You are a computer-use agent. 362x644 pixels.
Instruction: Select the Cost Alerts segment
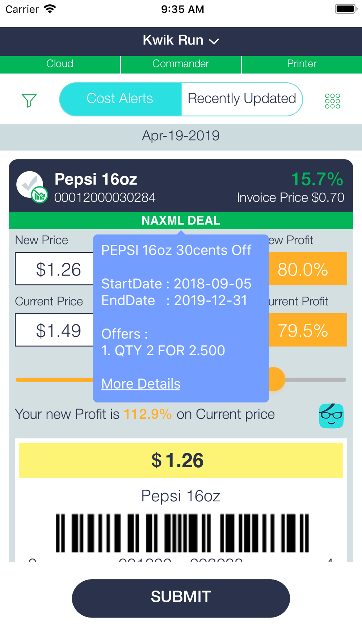tap(120, 99)
